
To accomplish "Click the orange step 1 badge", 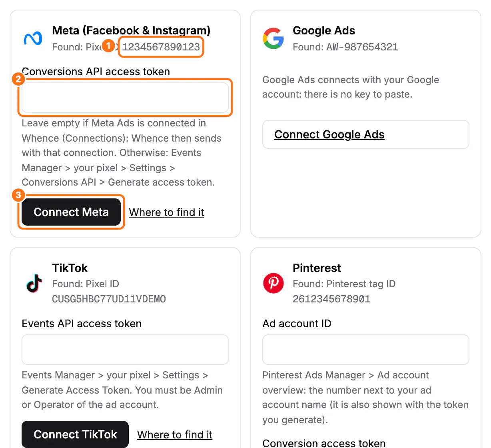I will (x=108, y=46).
